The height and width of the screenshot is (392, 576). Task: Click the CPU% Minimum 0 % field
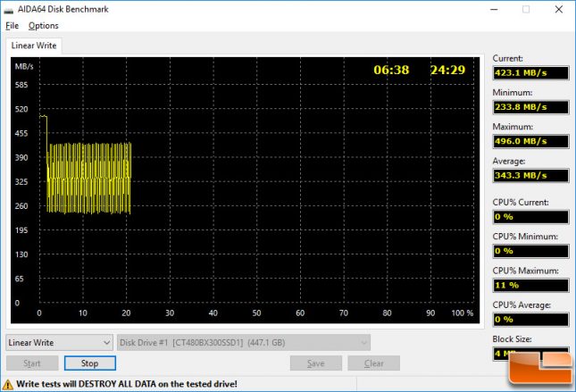(530, 251)
